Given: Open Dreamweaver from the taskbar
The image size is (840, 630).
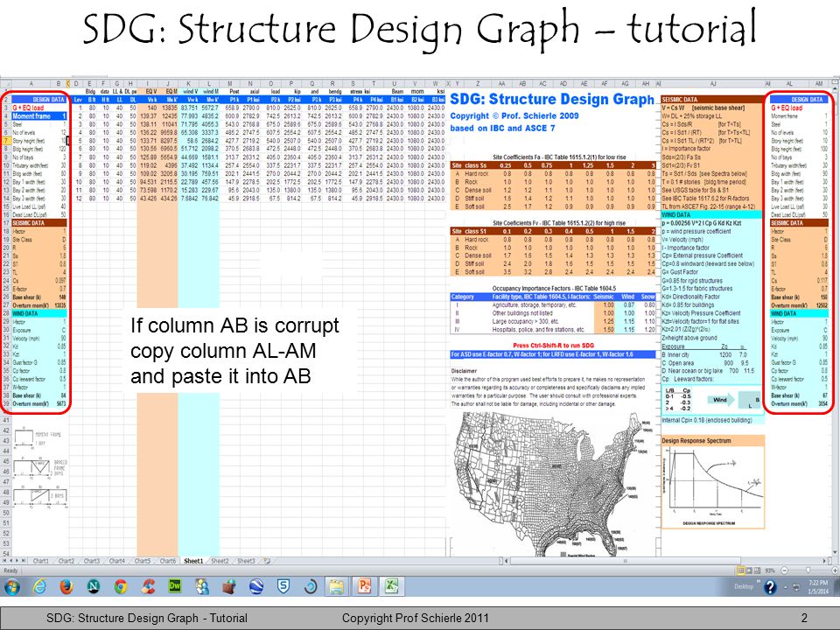Looking at the screenshot, I should (x=175, y=586).
